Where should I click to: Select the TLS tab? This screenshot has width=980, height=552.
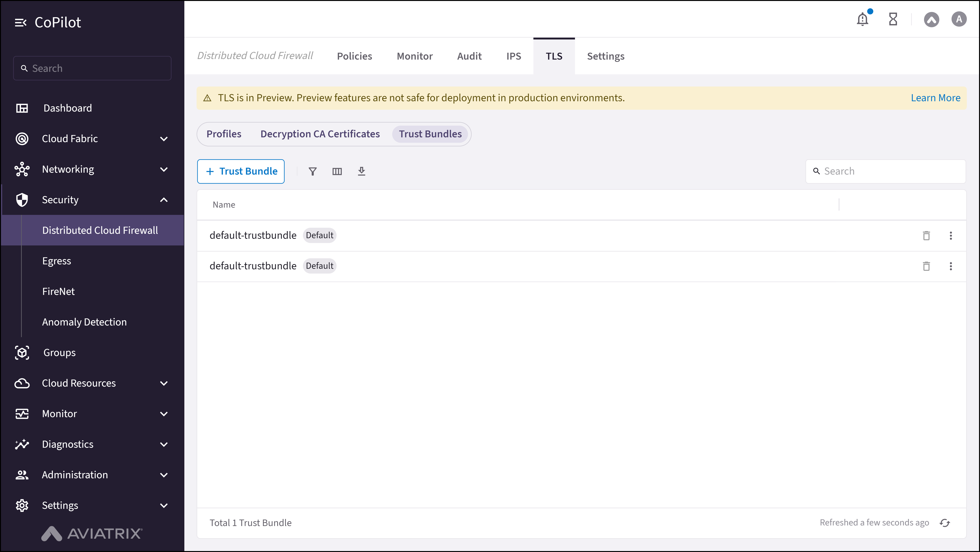point(554,56)
